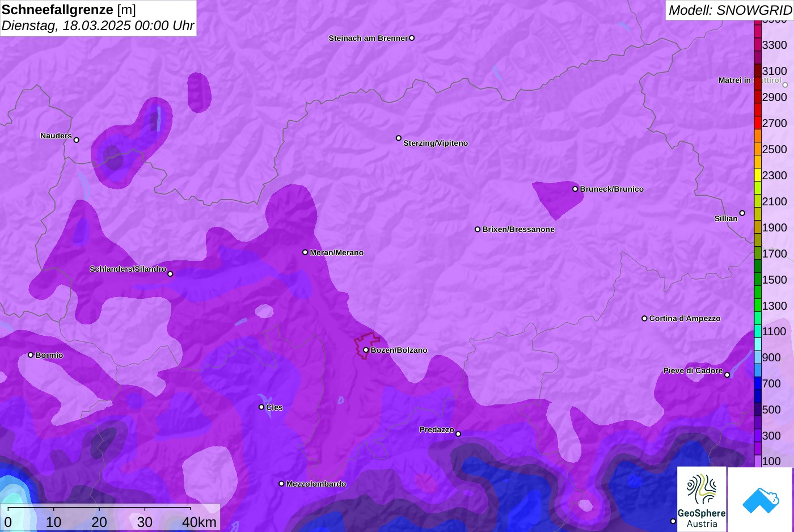
Task: Click the dark red 3100 legend swatch
Action: [758, 71]
